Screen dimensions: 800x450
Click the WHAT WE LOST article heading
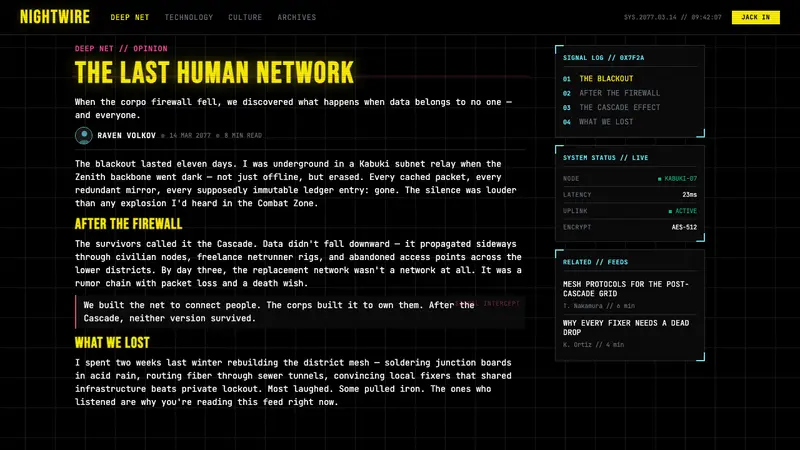tap(112, 342)
